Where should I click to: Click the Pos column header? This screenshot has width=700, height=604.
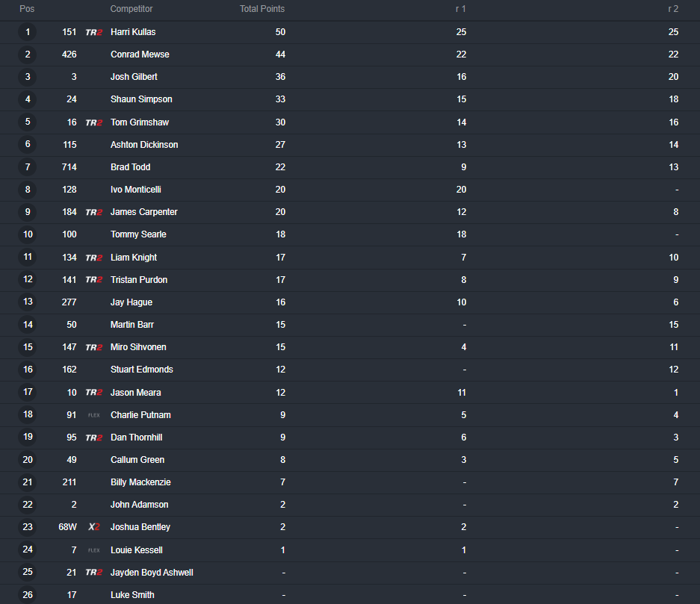coord(27,9)
